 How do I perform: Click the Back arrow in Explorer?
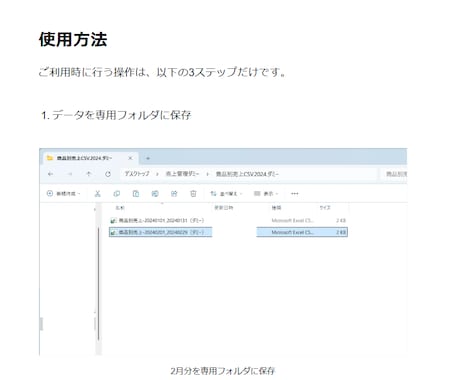click(50, 174)
